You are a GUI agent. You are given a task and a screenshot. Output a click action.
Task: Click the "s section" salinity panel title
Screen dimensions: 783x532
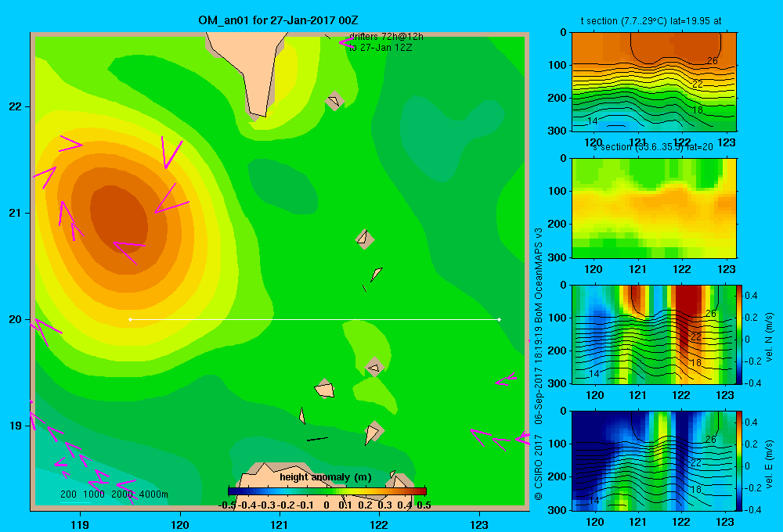tap(653, 147)
